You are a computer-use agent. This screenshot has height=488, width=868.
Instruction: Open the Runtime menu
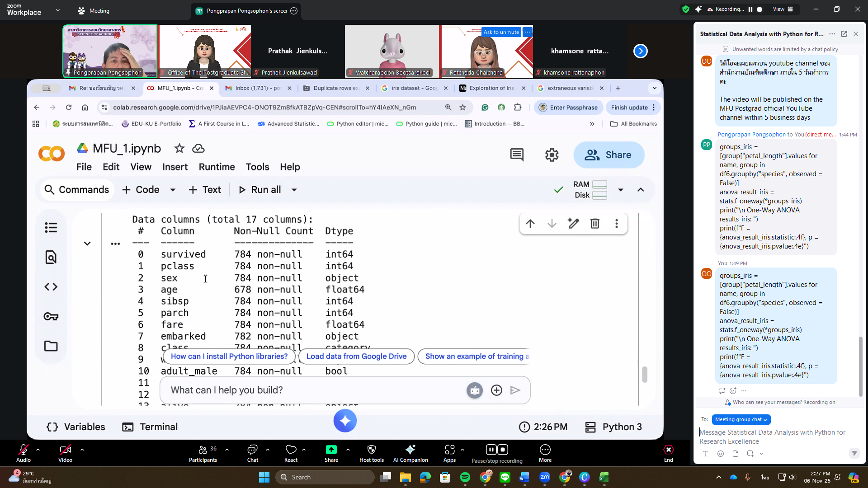pyautogui.click(x=217, y=167)
